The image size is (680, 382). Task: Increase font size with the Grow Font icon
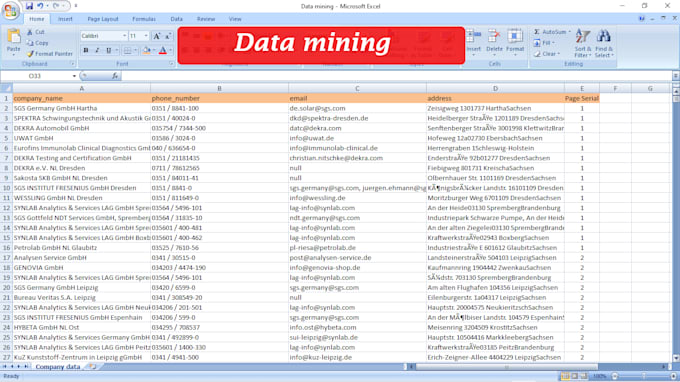click(x=157, y=36)
